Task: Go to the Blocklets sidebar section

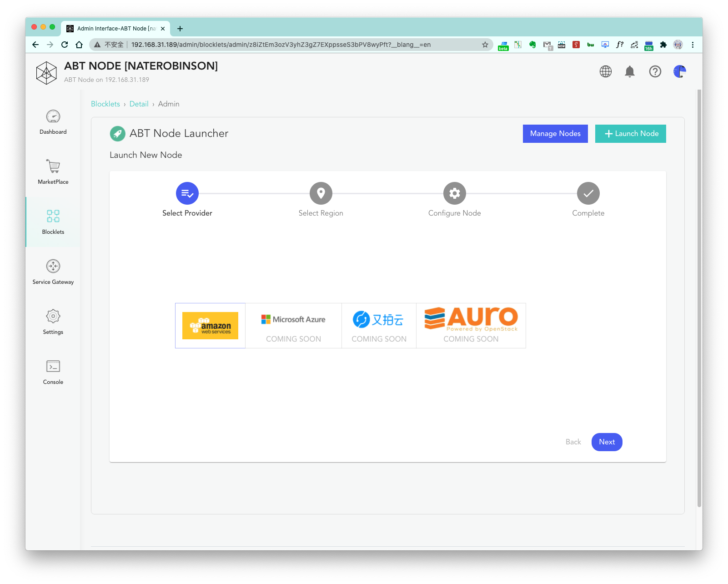Action: (x=53, y=222)
